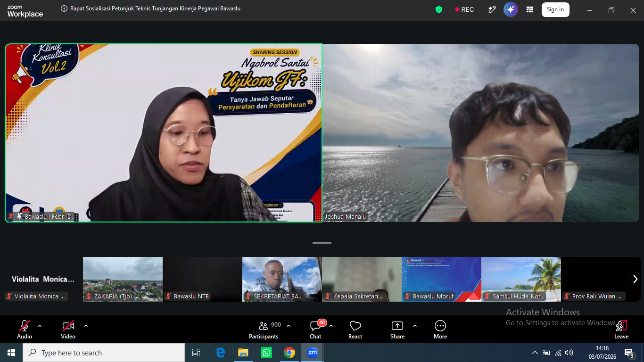Click the green encryption shield icon
This screenshot has height=362, width=644.
[x=439, y=9]
